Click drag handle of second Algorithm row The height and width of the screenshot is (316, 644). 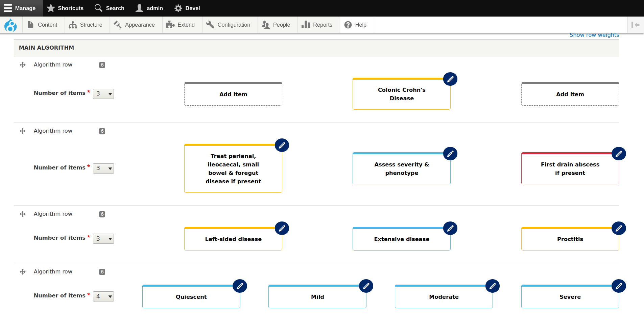23,131
